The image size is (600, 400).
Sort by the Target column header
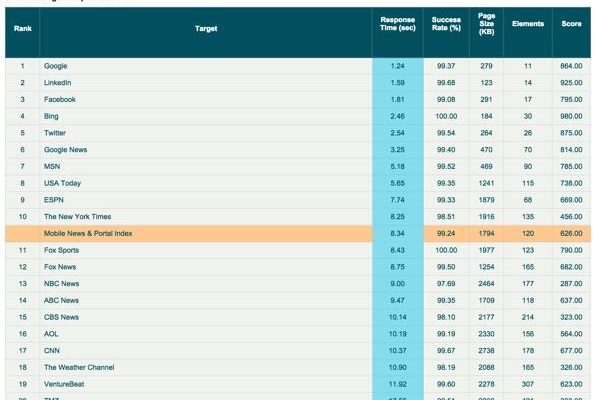(205, 29)
